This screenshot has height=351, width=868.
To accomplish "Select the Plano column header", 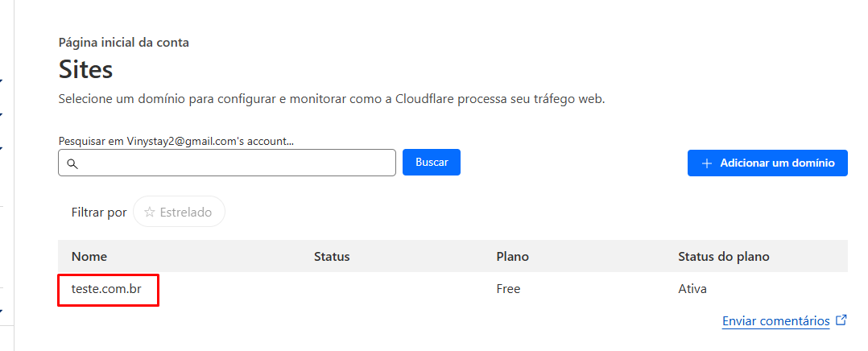I will [x=513, y=256].
